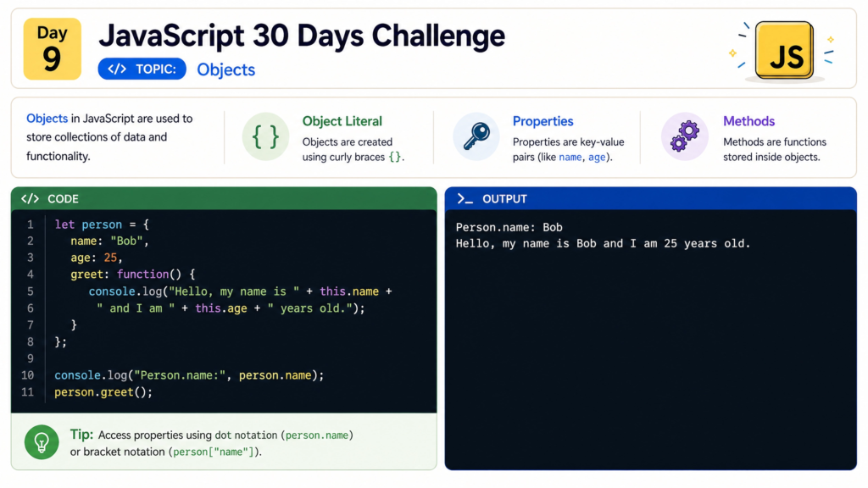This screenshot has height=488, width=868.
Task: Click the curly braces Object Literal icon
Action: pyautogui.click(x=265, y=136)
